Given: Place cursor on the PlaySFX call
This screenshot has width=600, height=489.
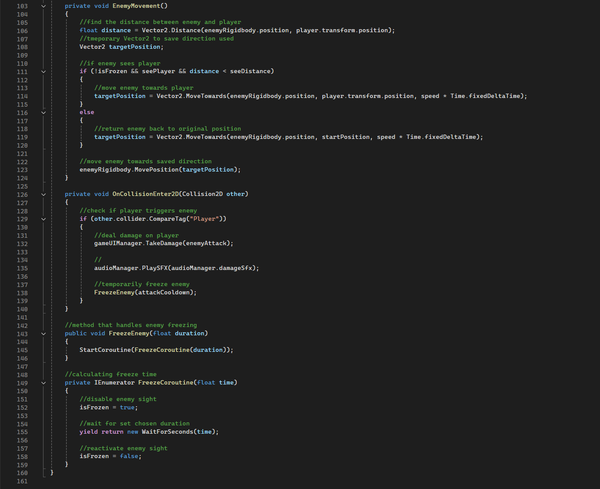Looking at the screenshot, I should point(149,268).
